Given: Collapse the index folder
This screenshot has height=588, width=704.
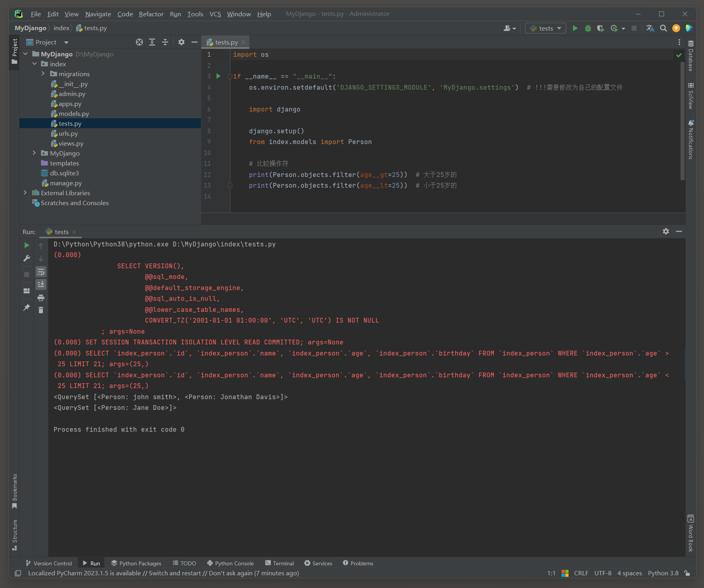Looking at the screenshot, I should [x=35, y=64].
